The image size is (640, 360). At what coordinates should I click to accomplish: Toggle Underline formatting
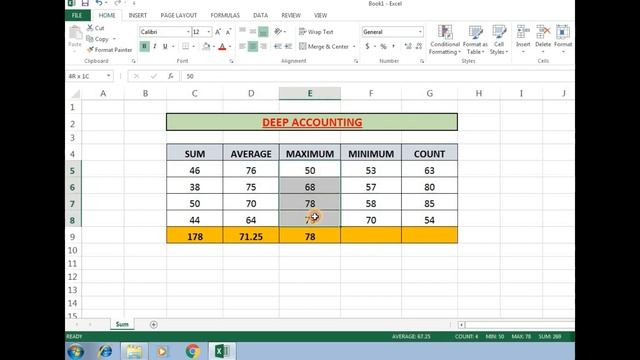tap(165, 47)
